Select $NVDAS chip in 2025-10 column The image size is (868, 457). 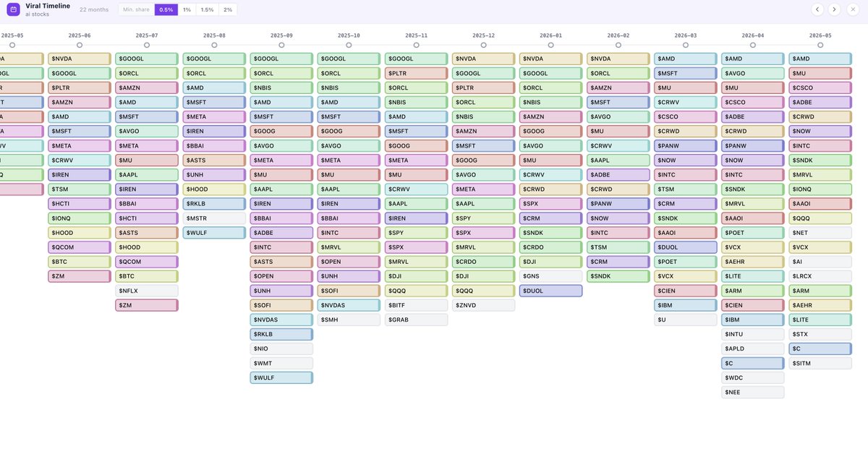(x=349, y=305)
